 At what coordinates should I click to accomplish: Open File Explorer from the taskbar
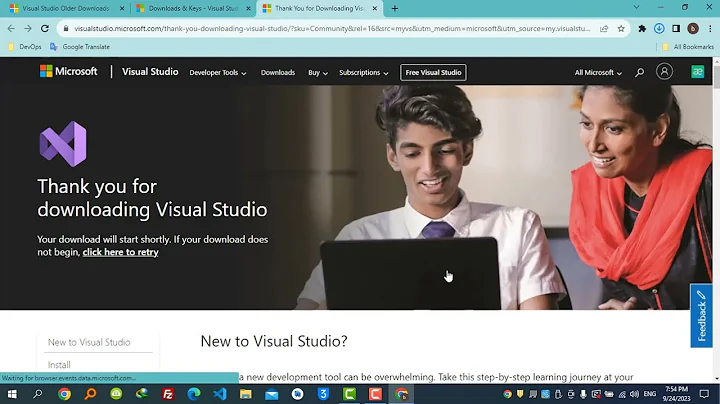[x=246, y=394]
